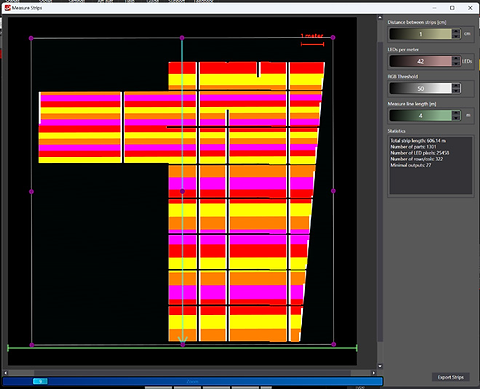The height and width of the screenshot is (389, 480).
Task: Click the horizontal scrollbar left arrow
Action: pyautogui.click(x=5, y=373)
